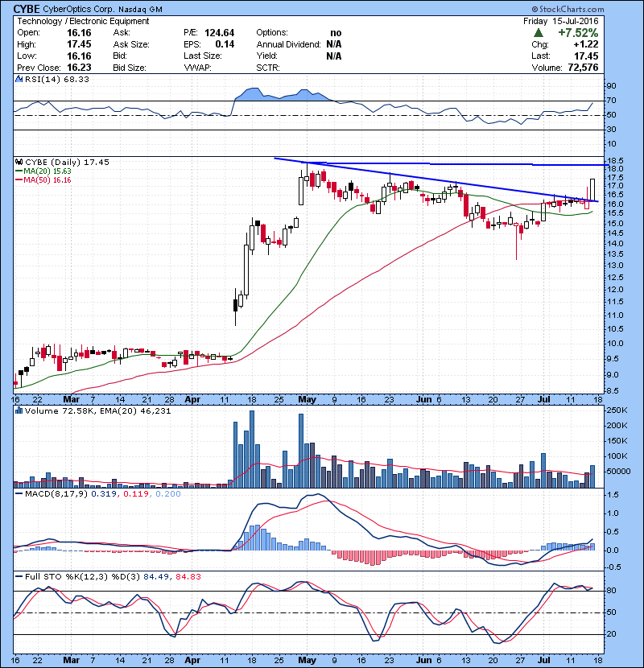Screen dimensions: 644x668
Task: Click the Ask Size: field label
Action: pyautogui.click(x=131, y=44)
